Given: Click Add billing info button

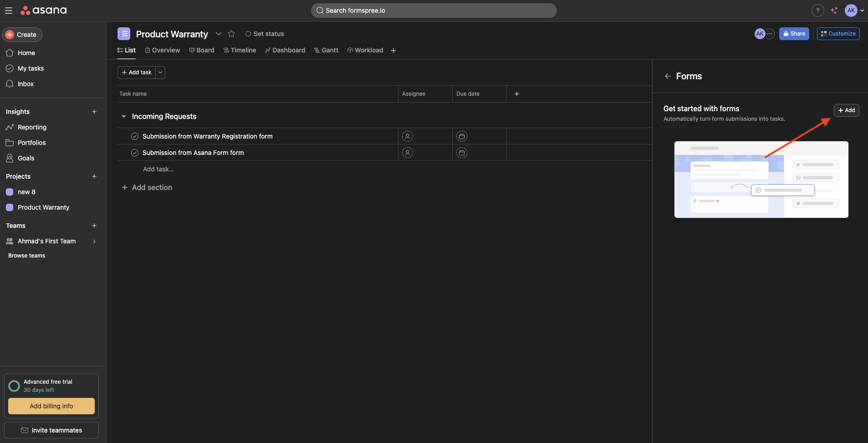Looking at the screenshot, I should [x=51, y=406].
